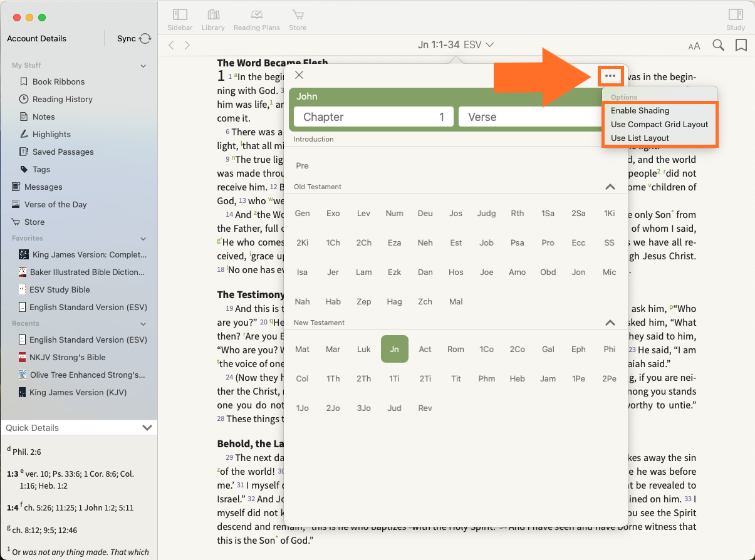Select the Act book
This screenshot has height=560, width=755.
tap(425, 349)
